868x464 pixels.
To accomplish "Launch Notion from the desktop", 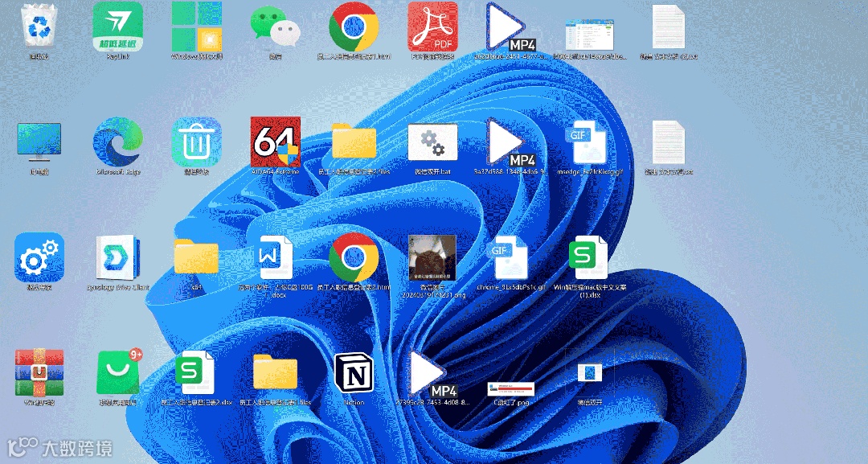I will (x=354, y=372).
